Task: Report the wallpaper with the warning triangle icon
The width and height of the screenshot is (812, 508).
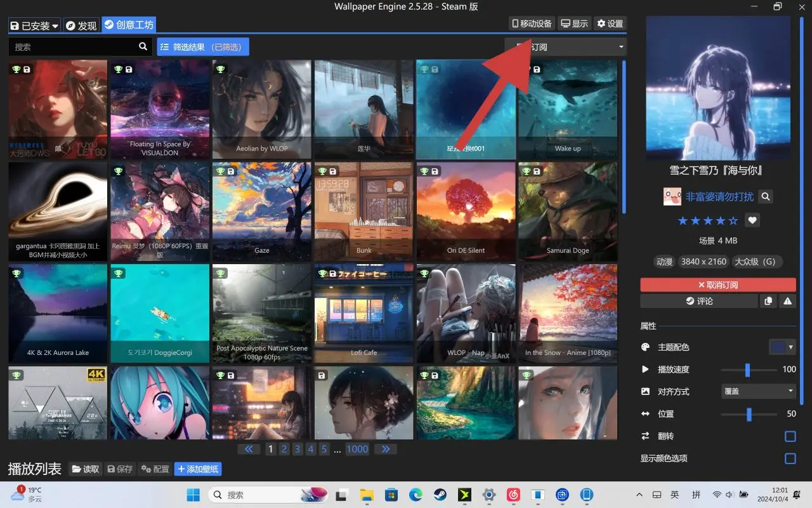Action: tap(787, 301)
